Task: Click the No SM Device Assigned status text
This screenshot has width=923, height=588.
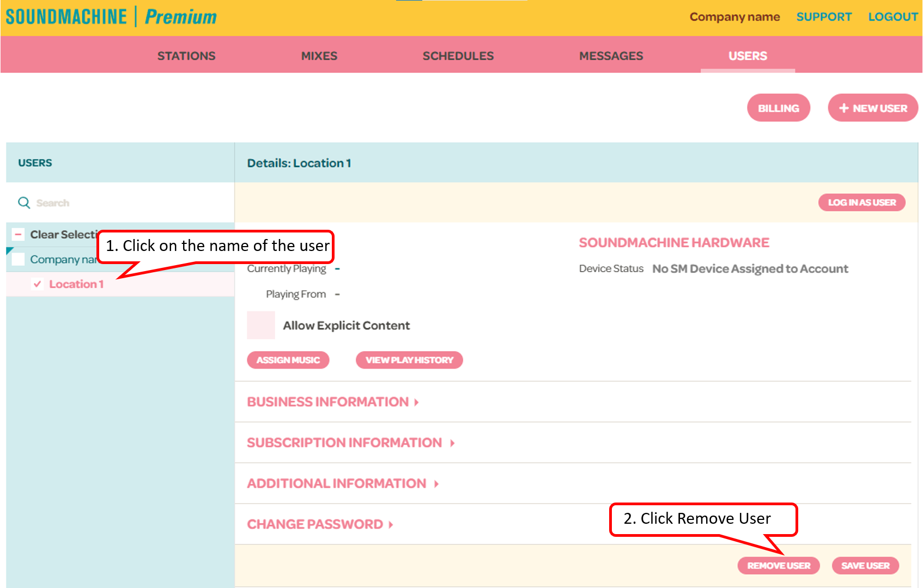Action: (x=750, y=268)
